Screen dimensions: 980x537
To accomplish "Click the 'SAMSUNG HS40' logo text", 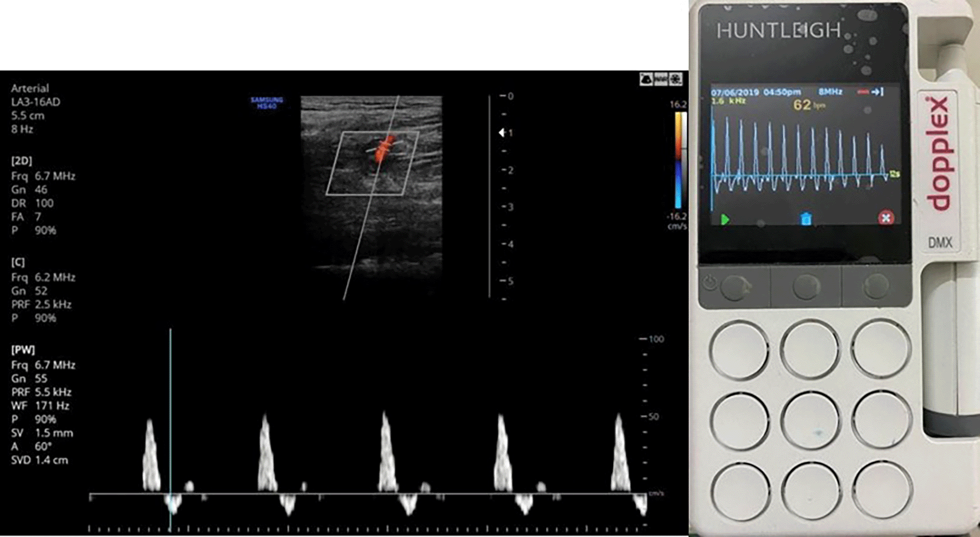I will (x=267, y=102).
